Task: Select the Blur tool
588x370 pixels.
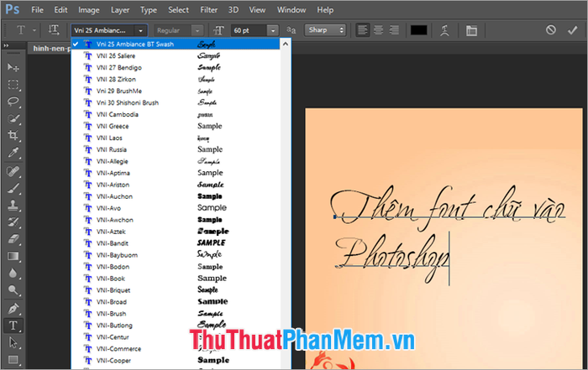Action: point(13,273)
